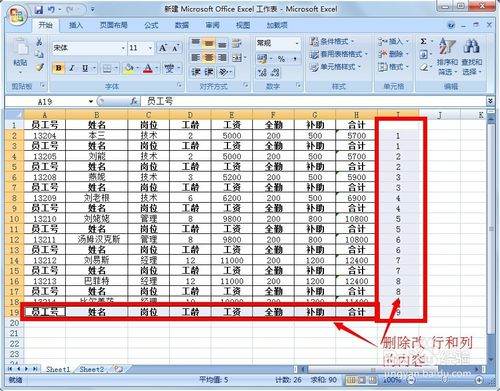Apply the cell border button
Image resolution: width=500 pixels, height=391 pixels.
click(107, 69)
